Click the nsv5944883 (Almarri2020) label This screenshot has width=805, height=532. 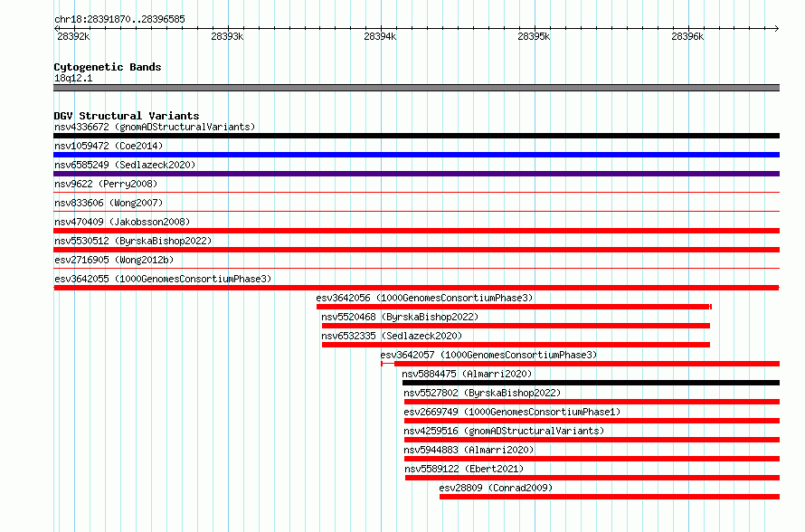tap(469, 450)
